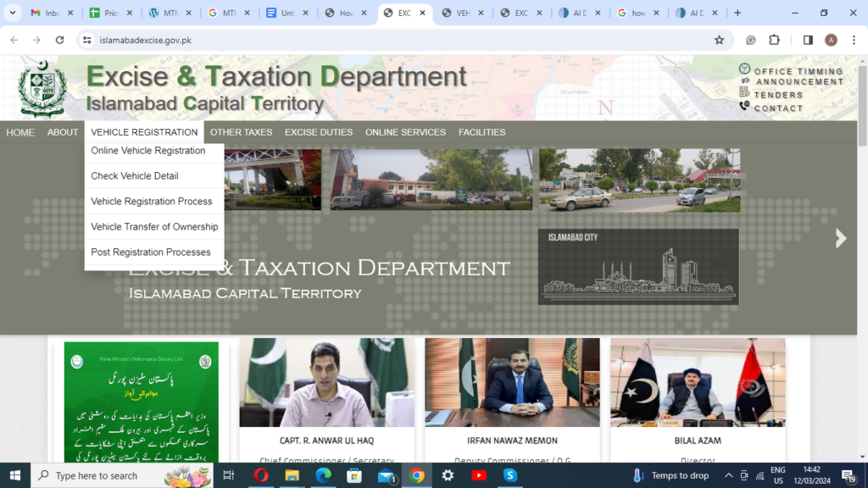Select Online Vehicle Registration
Viewport: 868px width, 488px height.
(x=147, y=150)
